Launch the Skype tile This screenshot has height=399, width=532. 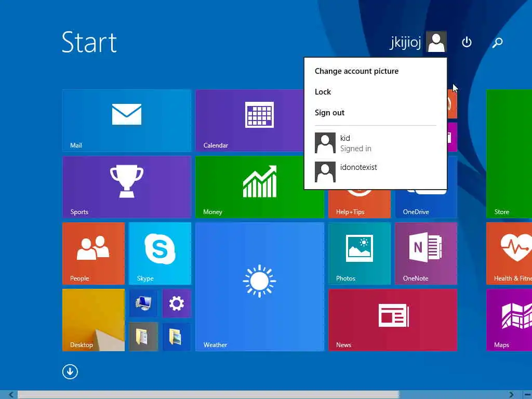(x=160, y=253)
